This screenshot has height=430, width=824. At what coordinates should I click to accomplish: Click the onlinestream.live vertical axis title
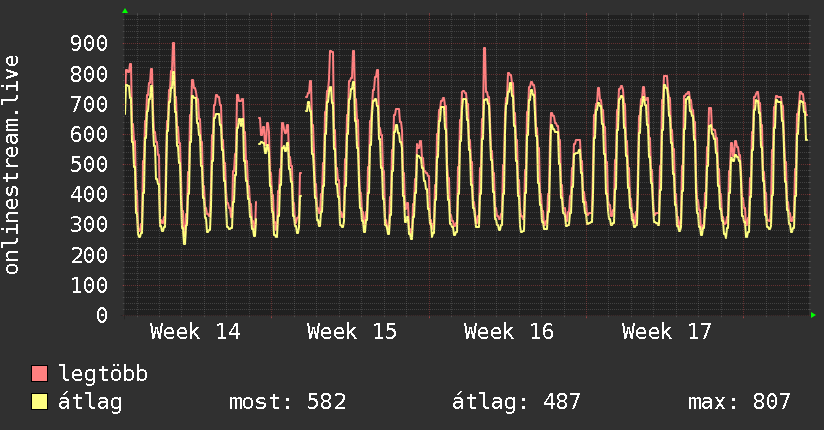pos(11,165)
